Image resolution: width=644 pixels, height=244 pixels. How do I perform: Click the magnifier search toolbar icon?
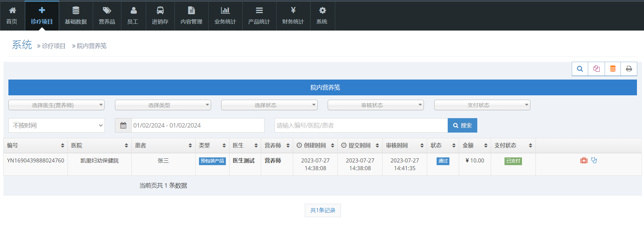pos(580,69)
